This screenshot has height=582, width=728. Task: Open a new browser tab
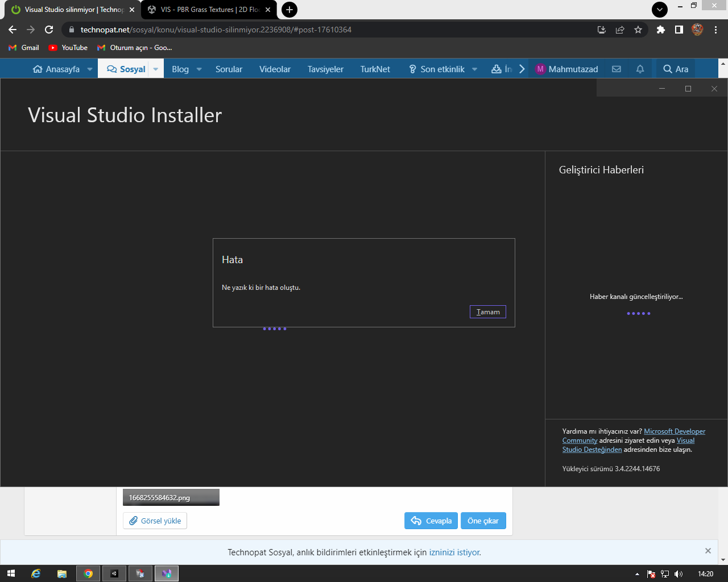pos(289,10)
